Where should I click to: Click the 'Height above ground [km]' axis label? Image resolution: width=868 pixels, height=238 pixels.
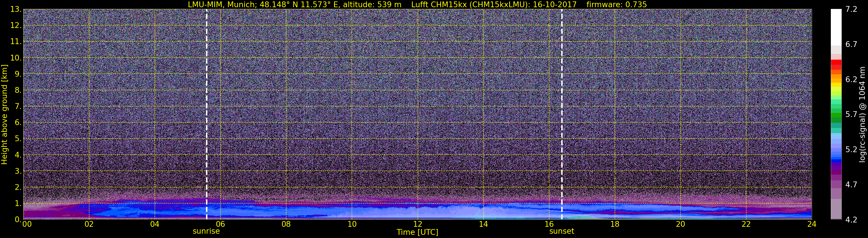(4, 114)
